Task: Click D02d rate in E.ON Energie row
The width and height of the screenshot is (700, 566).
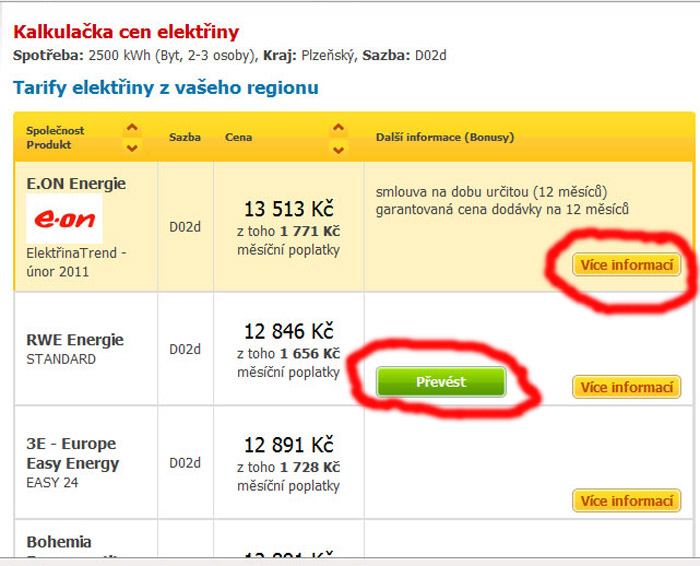Action: tap(185, 227)
